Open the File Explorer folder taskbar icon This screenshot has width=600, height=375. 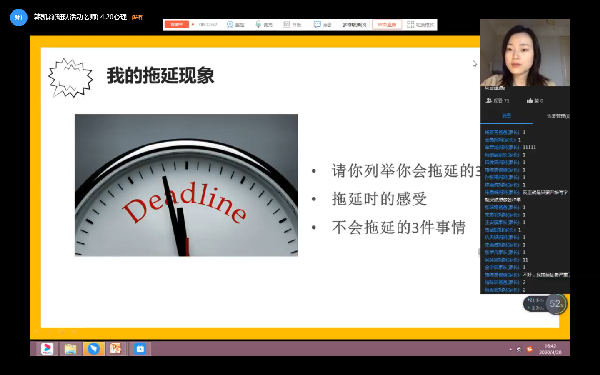(70, 349)
